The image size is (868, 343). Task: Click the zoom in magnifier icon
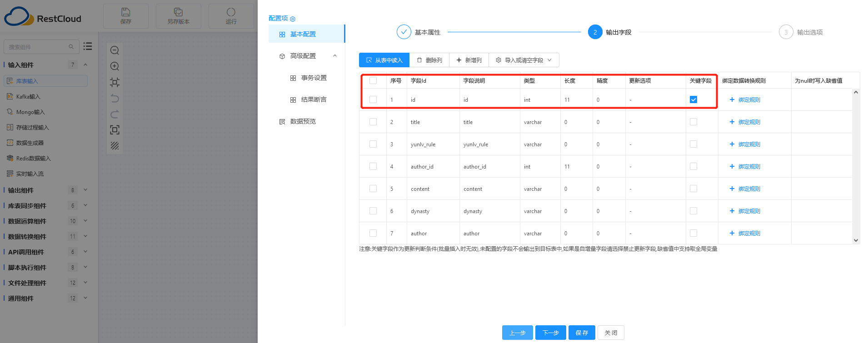tap(115, 66)
